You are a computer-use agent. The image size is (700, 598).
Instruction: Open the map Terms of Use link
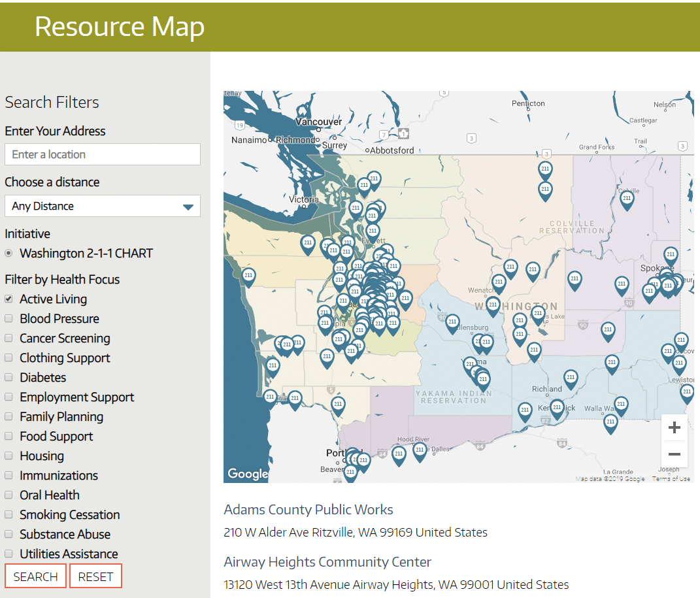pyautogui.click(x=671, y=478)
